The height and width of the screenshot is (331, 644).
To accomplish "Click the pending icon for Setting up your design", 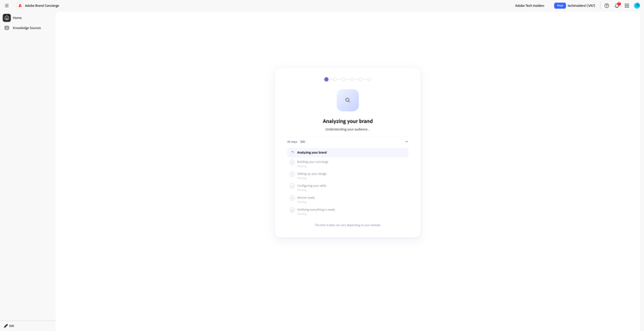I will tap(292, 175).
